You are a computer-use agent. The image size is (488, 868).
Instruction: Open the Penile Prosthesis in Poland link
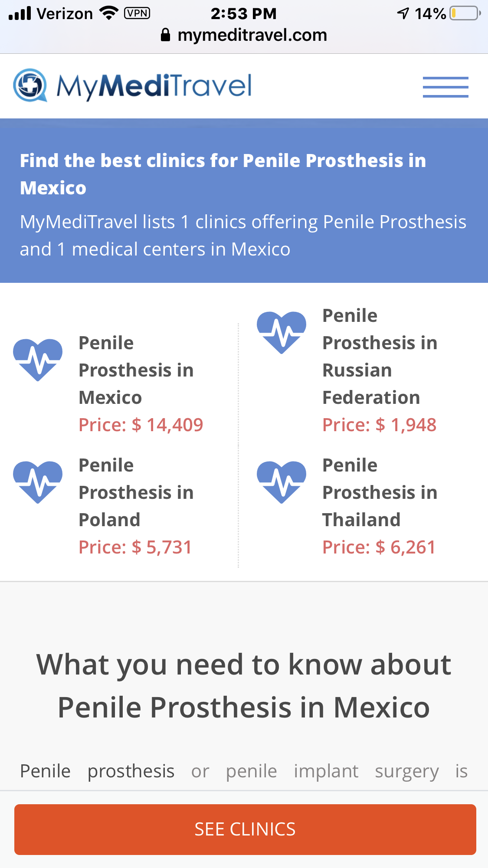[x=136, y=492]
